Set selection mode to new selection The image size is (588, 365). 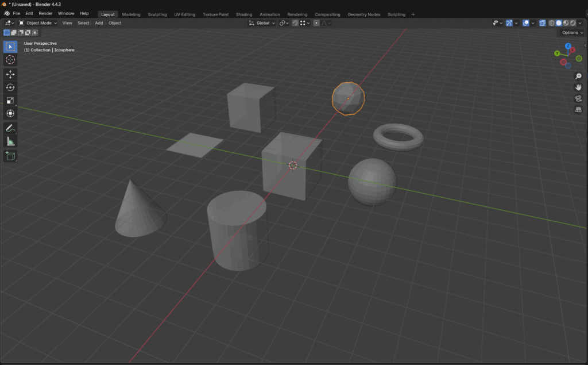[7, 33]
